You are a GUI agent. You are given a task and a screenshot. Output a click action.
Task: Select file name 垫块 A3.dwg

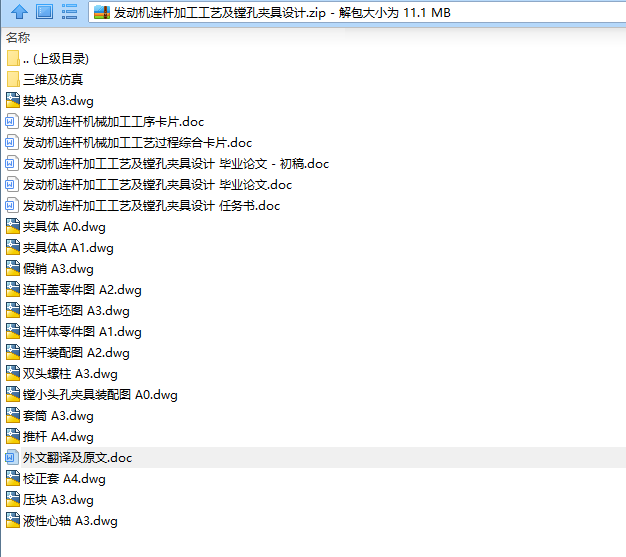[58, 101]
